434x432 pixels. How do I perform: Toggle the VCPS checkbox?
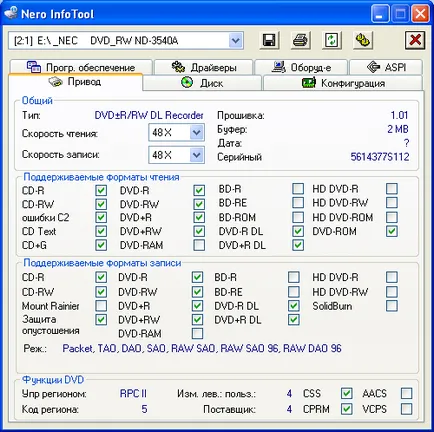406,409
